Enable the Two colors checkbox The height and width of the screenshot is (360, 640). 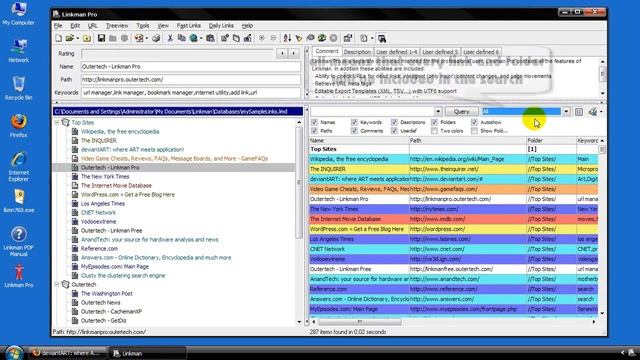tap(434, 131)
